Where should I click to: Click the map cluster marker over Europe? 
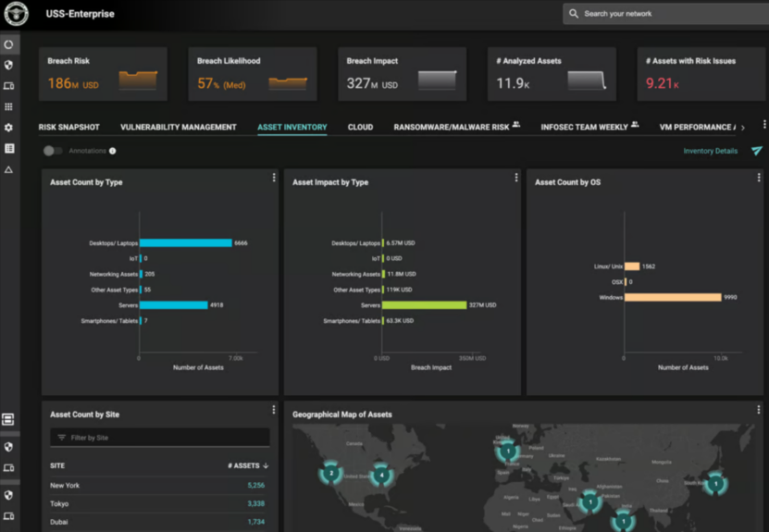tap(508, 452)
